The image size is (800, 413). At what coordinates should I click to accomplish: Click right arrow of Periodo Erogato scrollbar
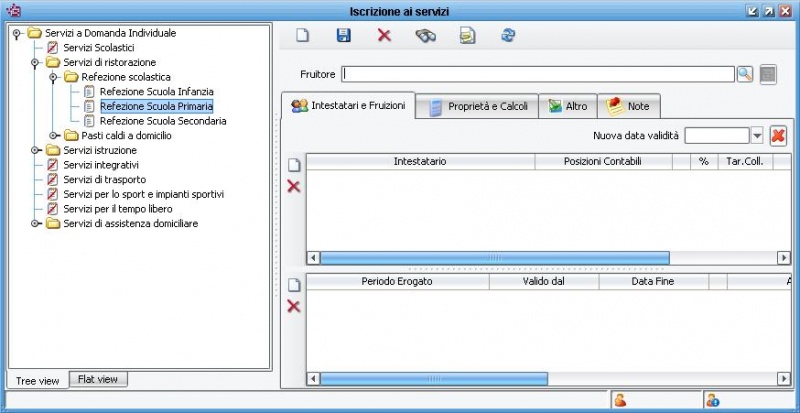pyautogui.click(x=784, y=379)
